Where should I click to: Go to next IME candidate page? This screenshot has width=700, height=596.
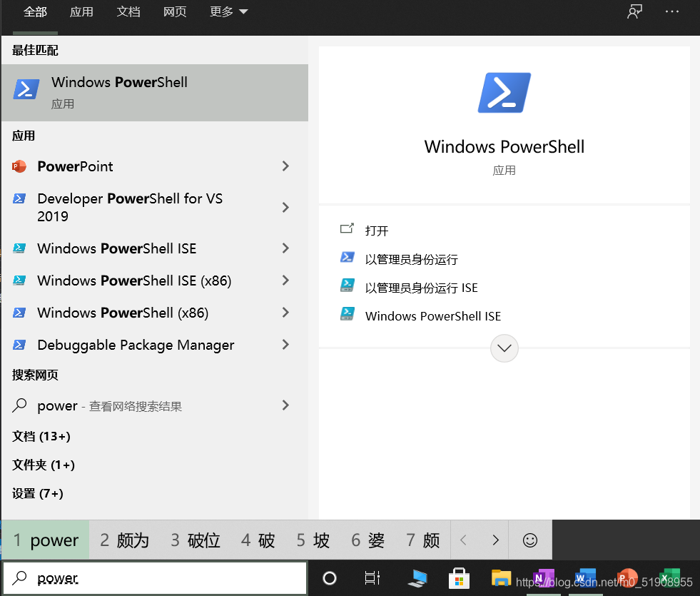point(494,540)
